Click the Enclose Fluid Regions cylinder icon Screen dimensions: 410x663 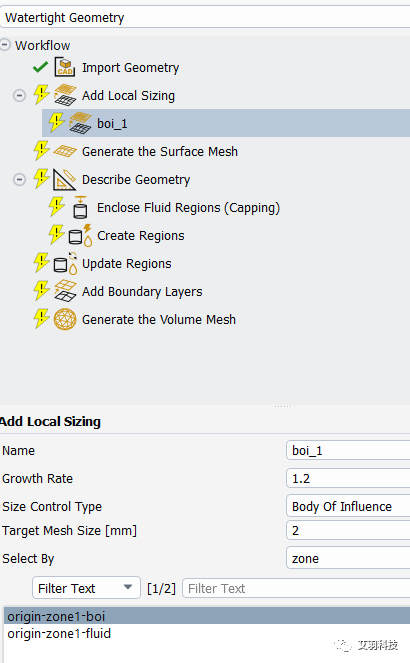[x=80, y=207]
